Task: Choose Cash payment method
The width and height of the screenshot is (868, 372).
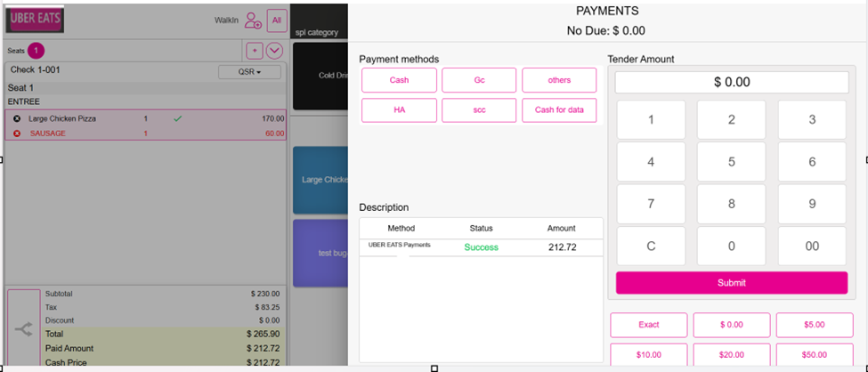Action: [x=399, y=80]
